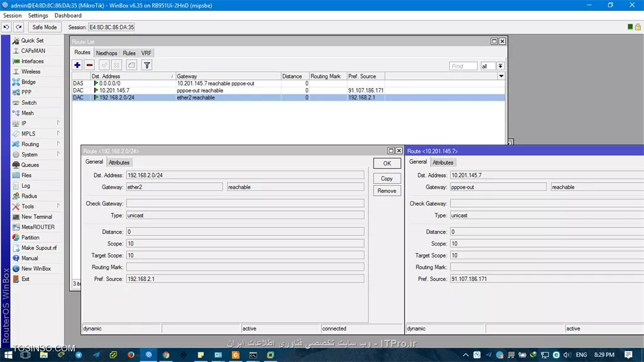The image size is (644, 362).
Task: Click Make Supout.rif
Action: point(39,247)
